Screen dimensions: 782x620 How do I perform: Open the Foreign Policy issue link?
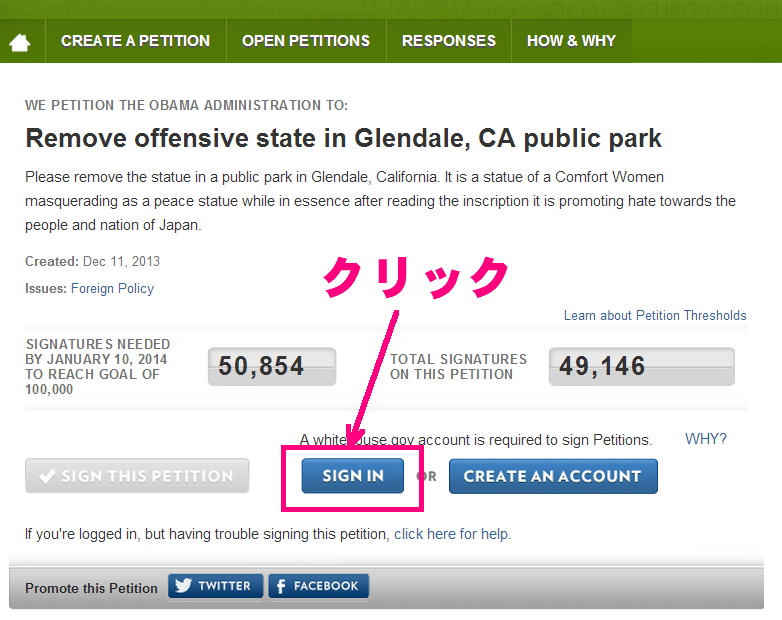112,288
